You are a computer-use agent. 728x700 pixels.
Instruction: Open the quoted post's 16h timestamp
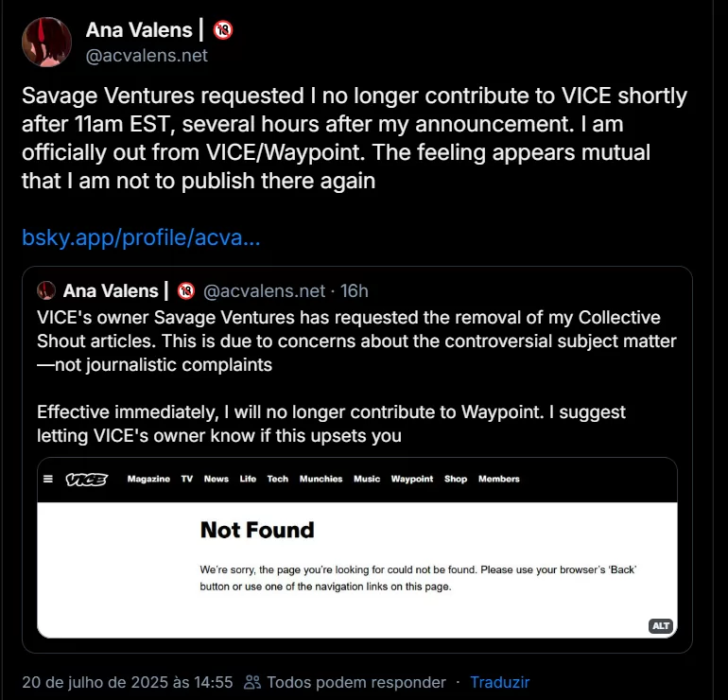(x=355, y=290)
